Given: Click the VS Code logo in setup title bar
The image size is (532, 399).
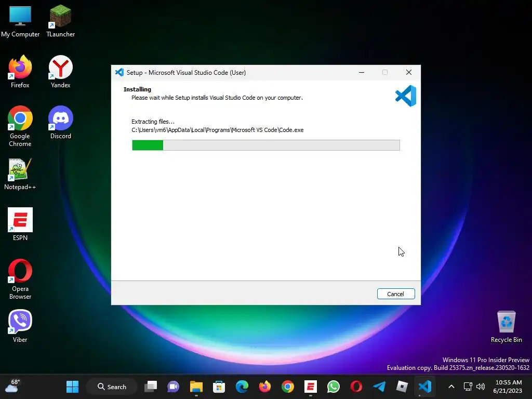Looking at the screenshot, I should tap(119, 72).
